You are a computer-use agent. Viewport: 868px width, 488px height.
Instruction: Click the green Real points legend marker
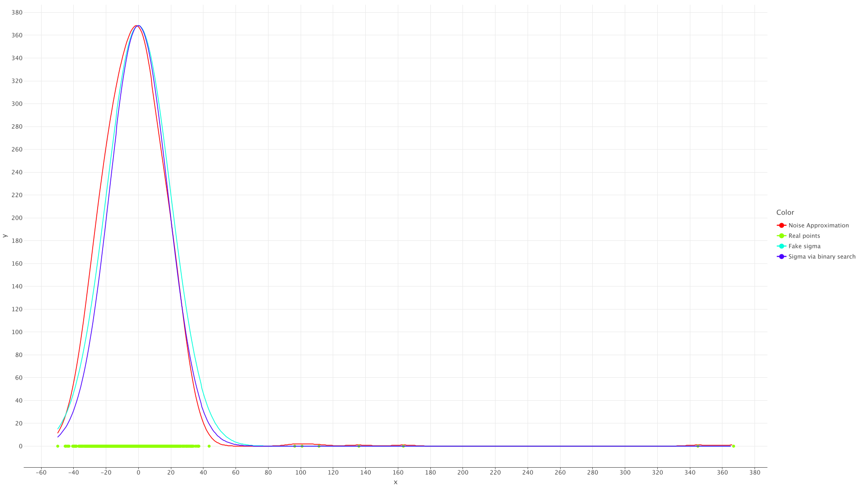pyautogui.click(x=782, y=236)
